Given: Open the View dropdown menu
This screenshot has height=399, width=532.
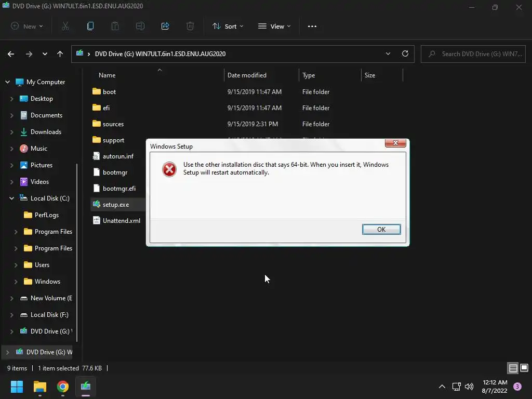Looking at the screenshot, I should point(274,26).
